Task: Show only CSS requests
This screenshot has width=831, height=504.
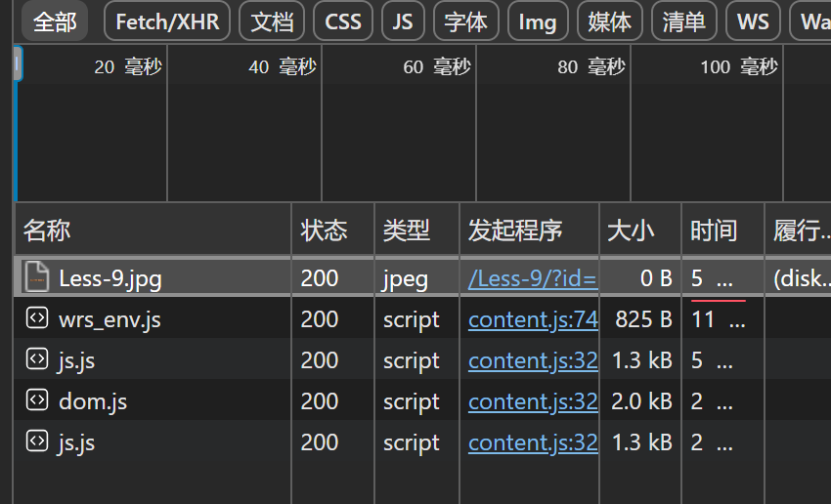Action: 343,21
